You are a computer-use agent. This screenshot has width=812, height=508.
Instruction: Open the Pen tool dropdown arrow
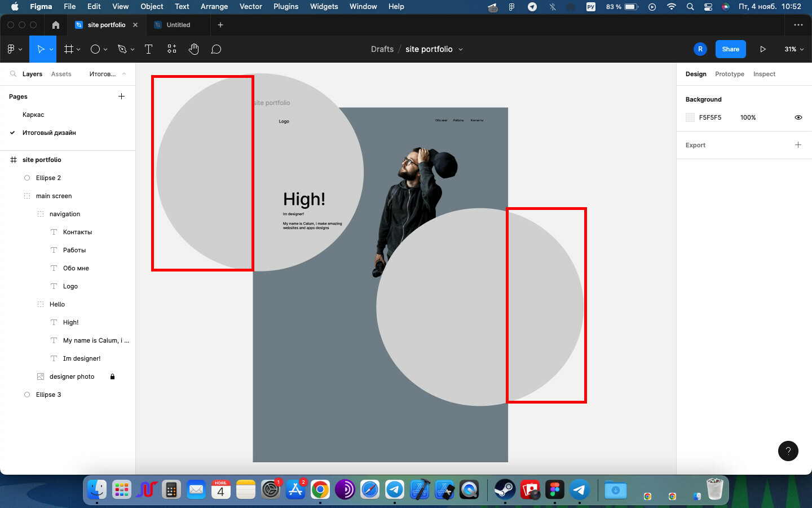pyautogui.click(x=133, y=49)
